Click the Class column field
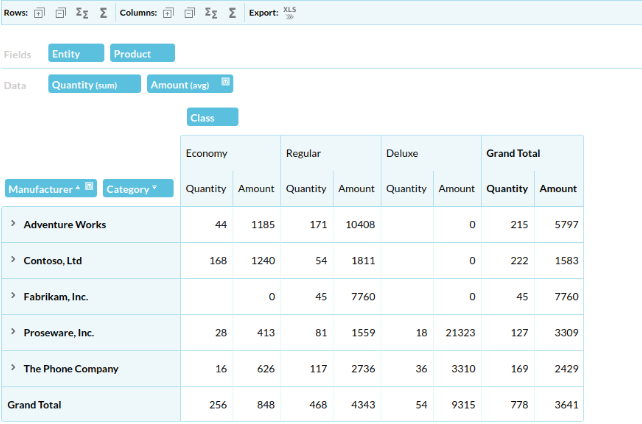The height and width of the screenshot is (424, 642). [212, 117]
